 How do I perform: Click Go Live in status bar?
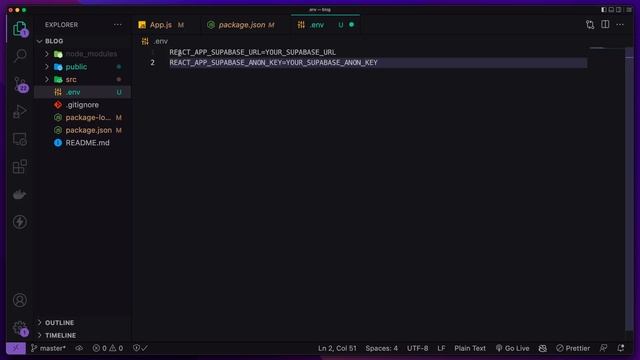[513, 348]
